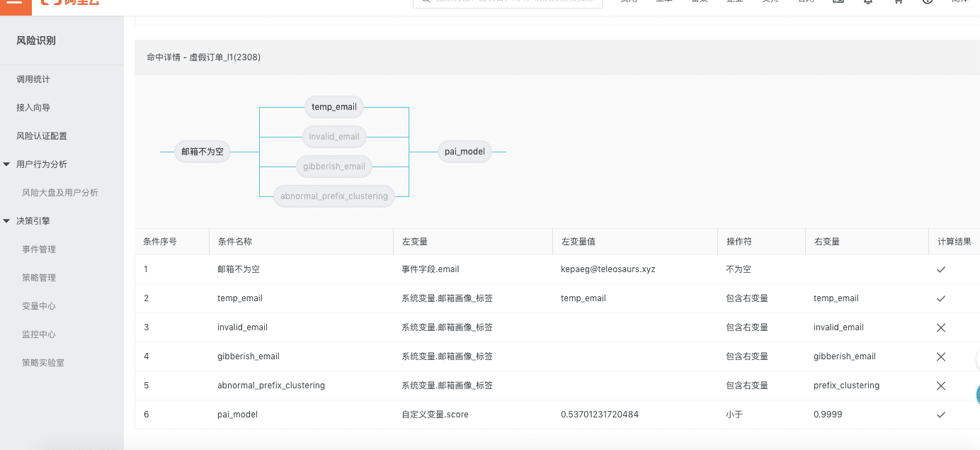
Task: Select the 邮箱不为空 node in the diagram
Action: point(203,152)
